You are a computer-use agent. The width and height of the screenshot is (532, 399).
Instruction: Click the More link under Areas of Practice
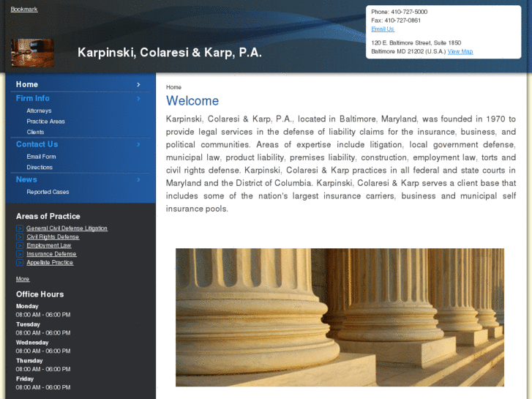tap(23, 279)
